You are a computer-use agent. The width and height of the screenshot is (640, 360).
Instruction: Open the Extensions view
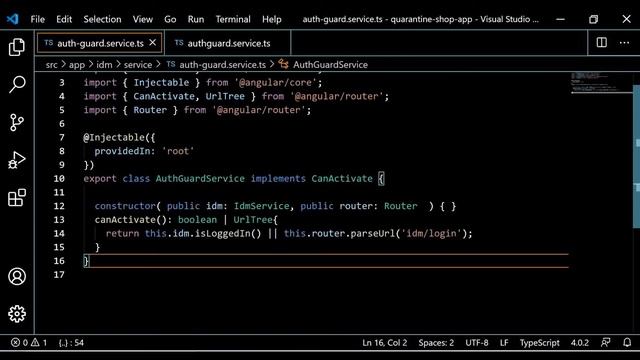[x=17, y=198]
